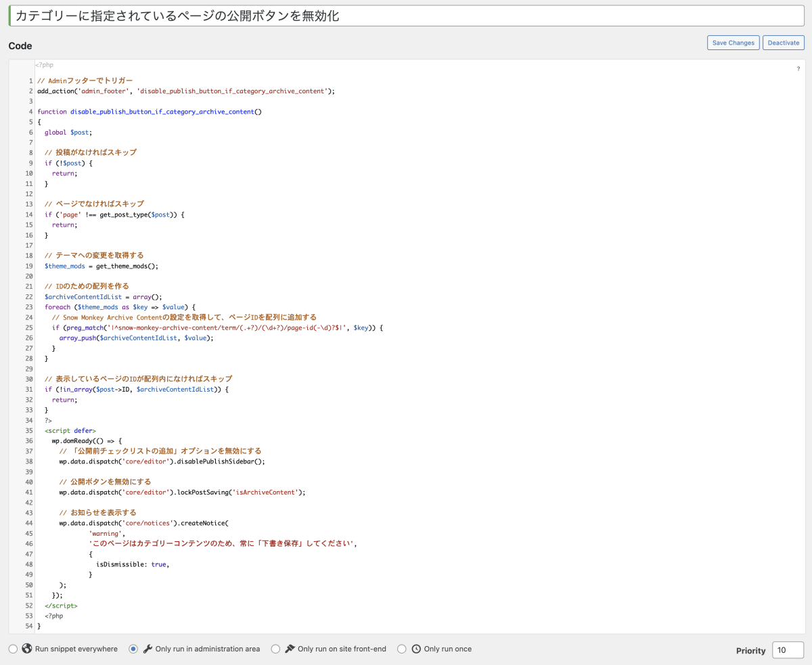The height and width of the screenshot is (665, 812).
Task: Click the pushpin icon for site front-end
Action: click(x=290, y=649)
